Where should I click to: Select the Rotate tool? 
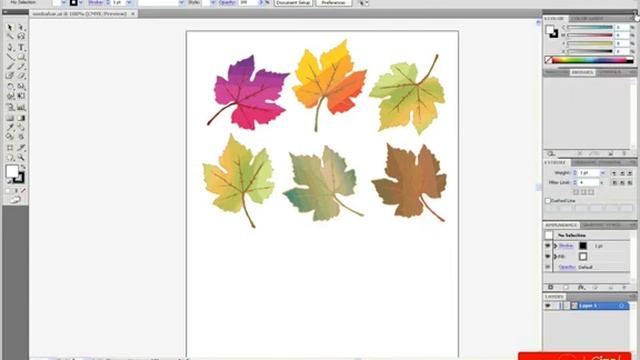(x=10, y=87)
